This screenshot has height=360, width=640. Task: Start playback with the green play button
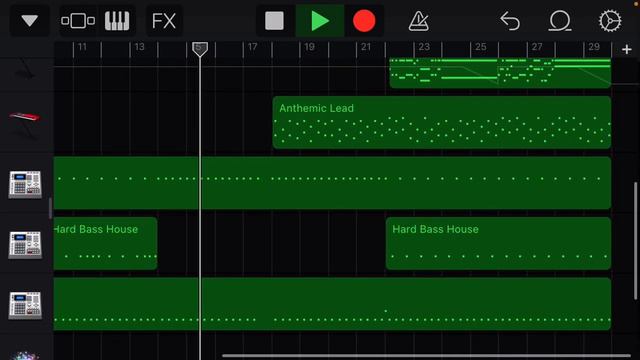[x=320, y=20]
